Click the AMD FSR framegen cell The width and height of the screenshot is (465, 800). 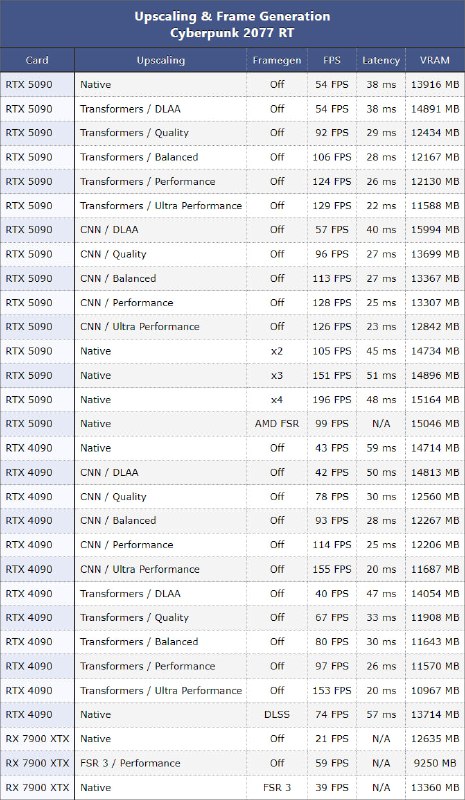pyautogui.click(x=277, y=423)
